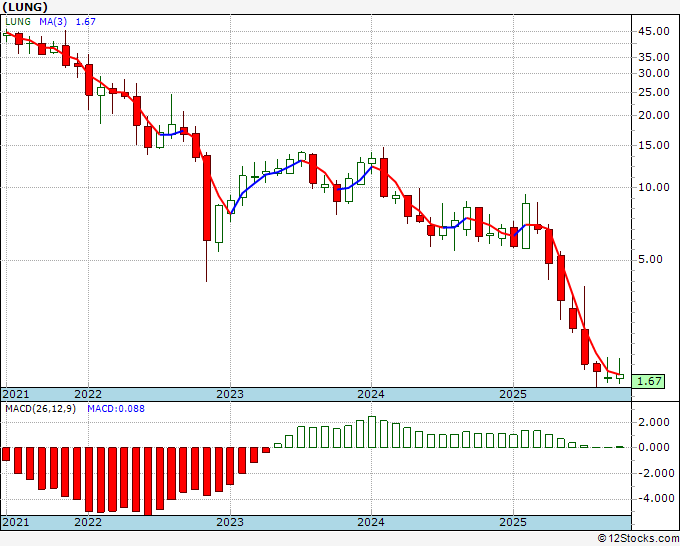680x546 pixels.
Task: Click the green 1.67 current price tag
Action: click(x=648, y=381)
